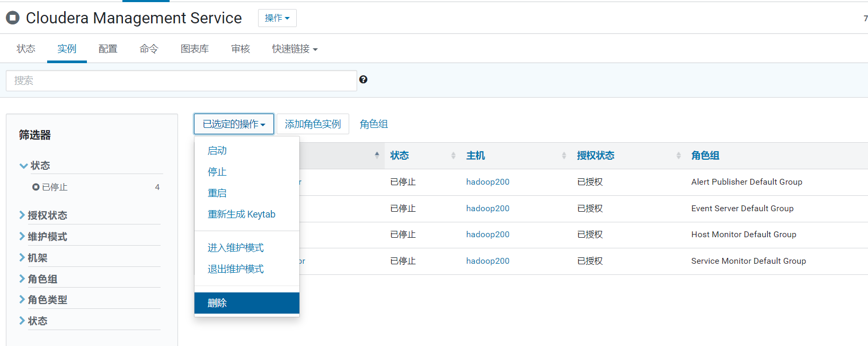The width and height of the screenshot is (868, 346).
Task: Click the 添加角色实例 button
Action: (x=313, y=124)
